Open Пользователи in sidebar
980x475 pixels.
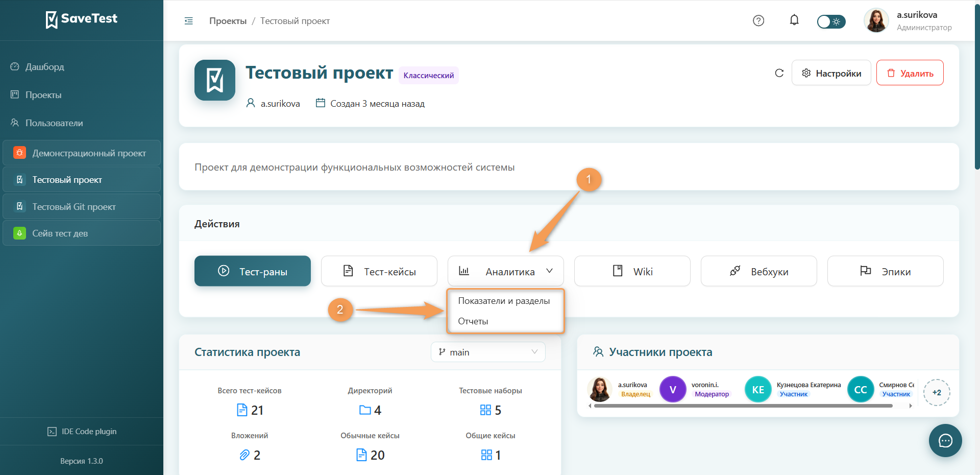(54, 123)
